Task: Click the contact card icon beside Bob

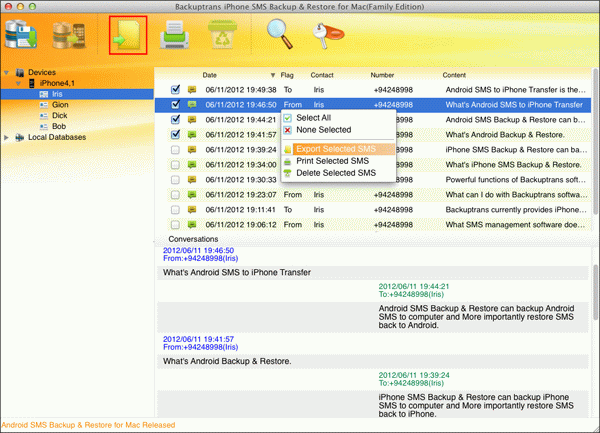Action: 44,126
